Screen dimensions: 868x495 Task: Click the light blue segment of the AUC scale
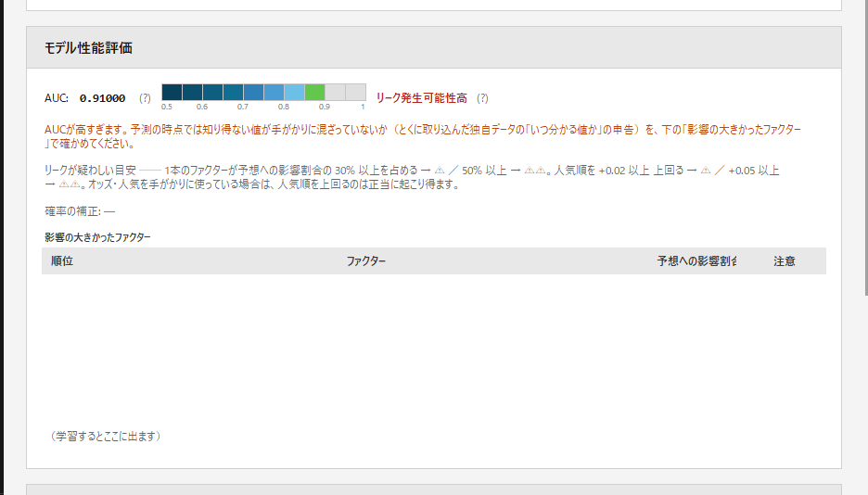point(294,93)
